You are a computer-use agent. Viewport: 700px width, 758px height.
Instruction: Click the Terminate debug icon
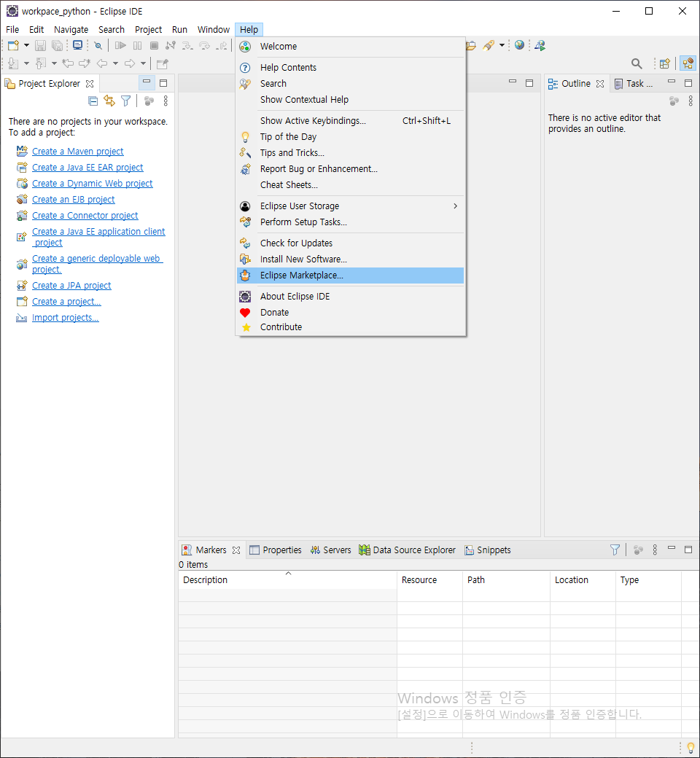coord(154,45)
